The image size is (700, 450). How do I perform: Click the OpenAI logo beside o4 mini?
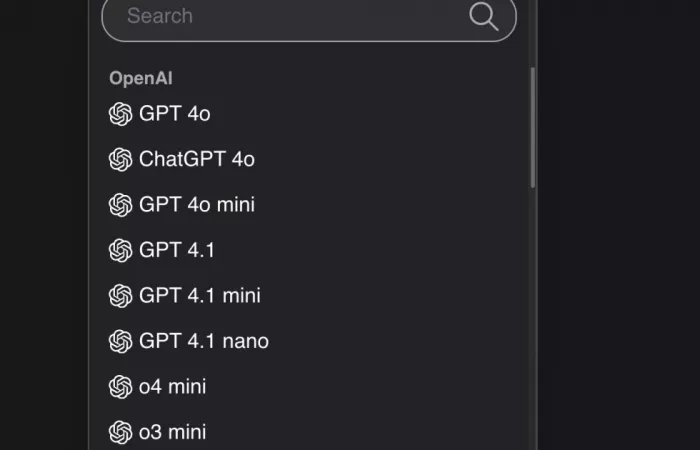[120, 387]
